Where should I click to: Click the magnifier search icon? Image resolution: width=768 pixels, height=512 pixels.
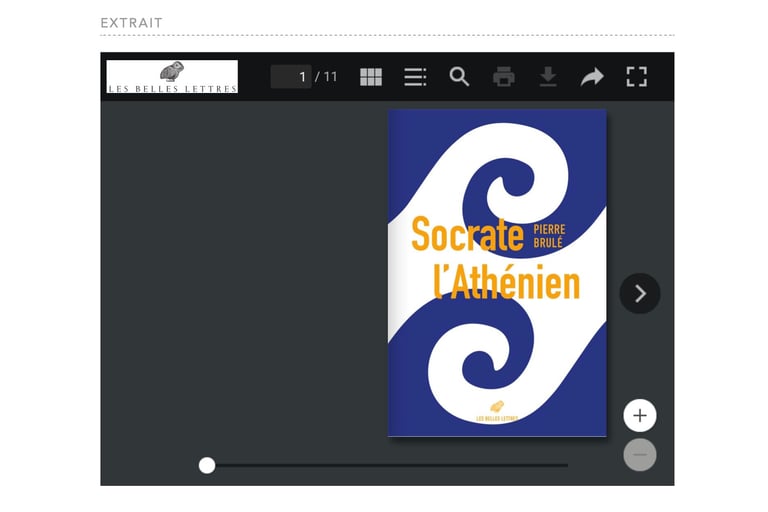(x=459, y=77)
